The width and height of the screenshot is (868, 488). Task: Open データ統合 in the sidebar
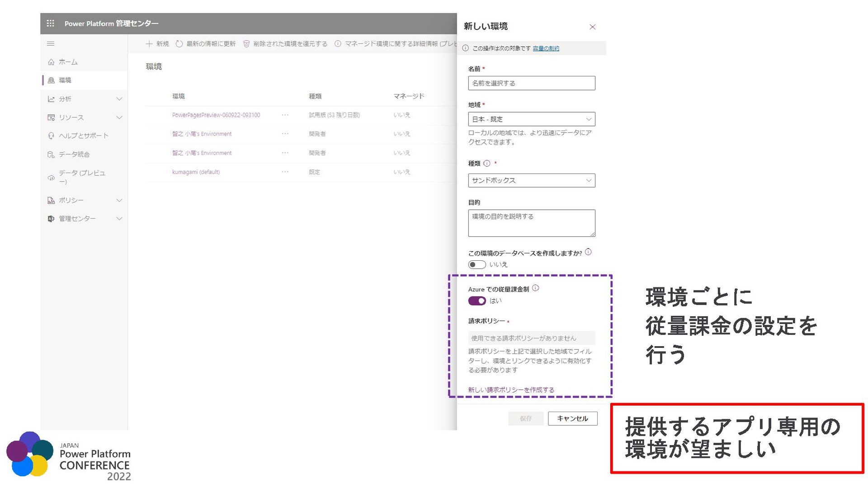coord(74,155)
